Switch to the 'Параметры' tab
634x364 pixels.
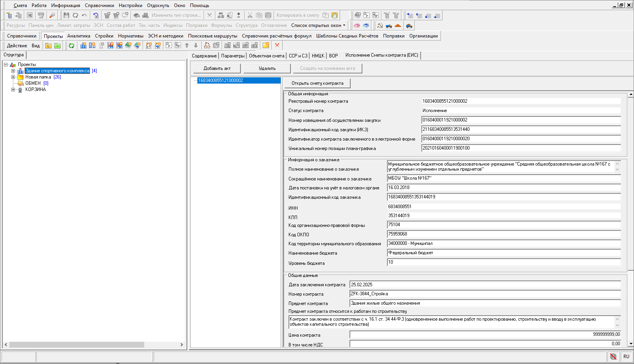pos(233,56)
